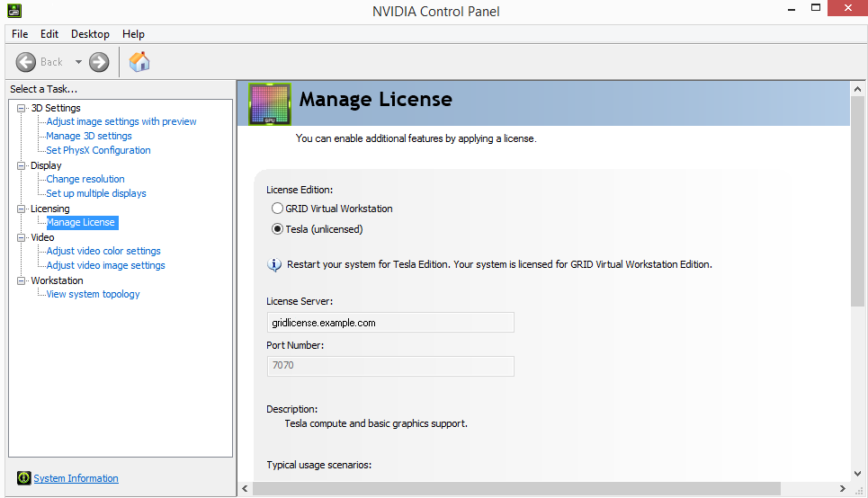Image resolution: width=868 pixels, height=498 pixels.
Task: Open the System Information link
Action: point(76,478)
